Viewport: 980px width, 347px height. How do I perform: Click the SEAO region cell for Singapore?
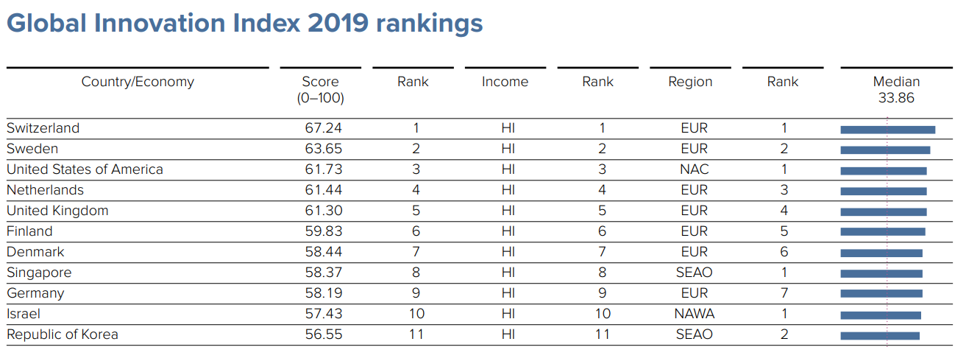(x=694, y=273)
